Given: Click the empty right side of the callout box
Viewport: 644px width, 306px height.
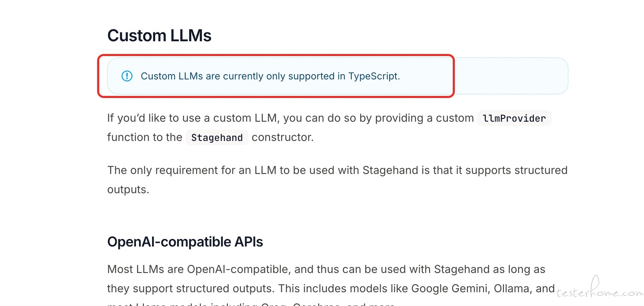Looking at the screenshot, I should [511, 76].
